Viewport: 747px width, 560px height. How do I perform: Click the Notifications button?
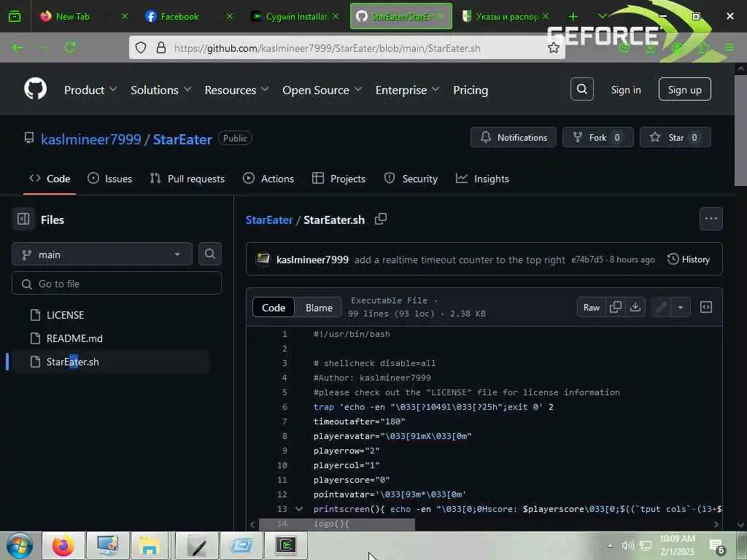point(514,137)
